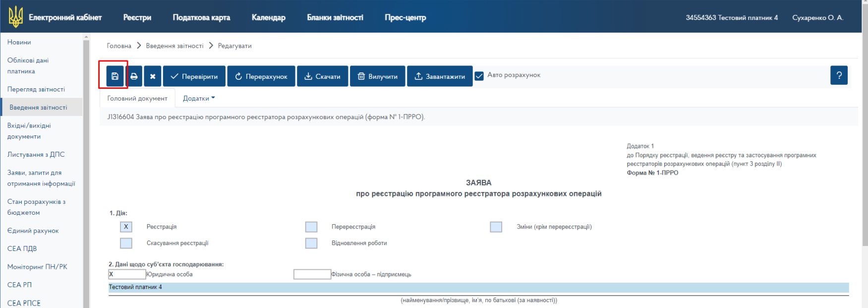Viewport: 868px width, 308px height.
Task: Click Завантажити upload button
Action: 439,76
